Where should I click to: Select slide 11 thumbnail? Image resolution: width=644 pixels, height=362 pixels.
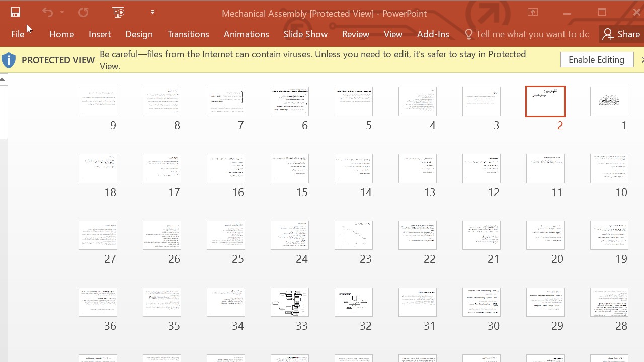(545, 168)
